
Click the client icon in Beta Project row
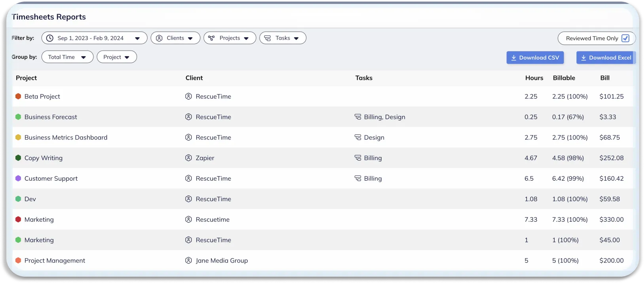(x=189, y=96)
